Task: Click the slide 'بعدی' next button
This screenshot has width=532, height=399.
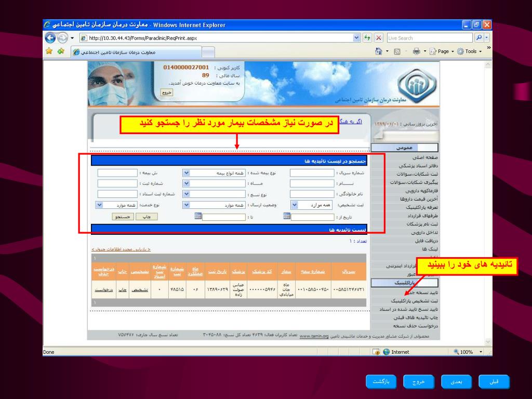Action: pyautogui.click(x=456, y=382)
